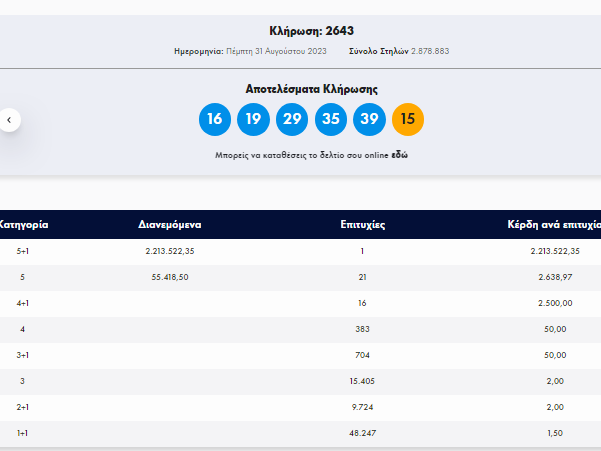
Task: Click the 55.418,50 amount in row 5
Action: (170, 277)
